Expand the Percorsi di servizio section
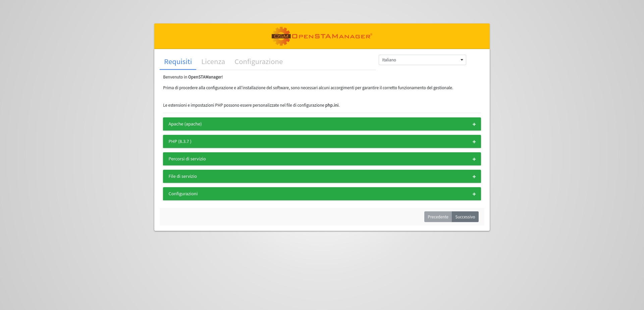Image resolution: width=644 pixels, height=310 pixels. pos(187,159)
